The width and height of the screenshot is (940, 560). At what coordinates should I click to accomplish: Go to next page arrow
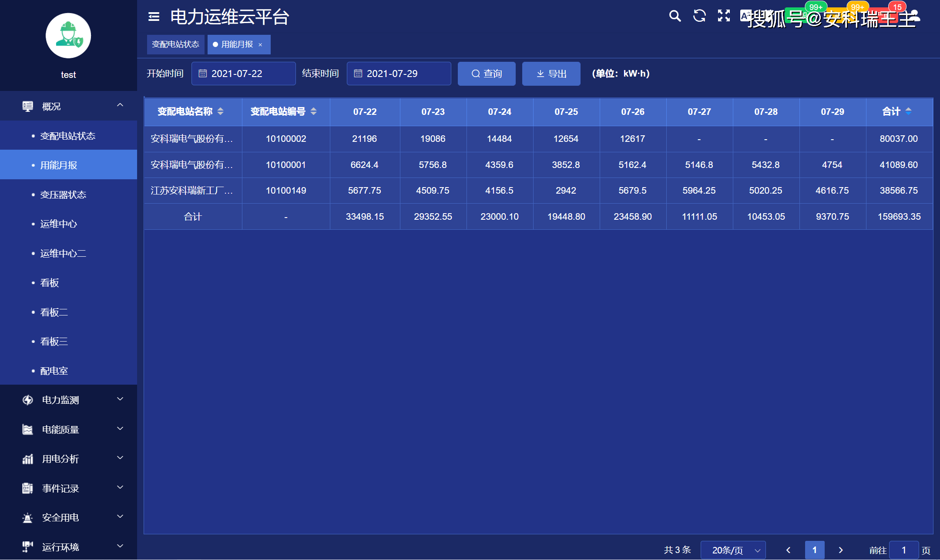click(841, 550)
